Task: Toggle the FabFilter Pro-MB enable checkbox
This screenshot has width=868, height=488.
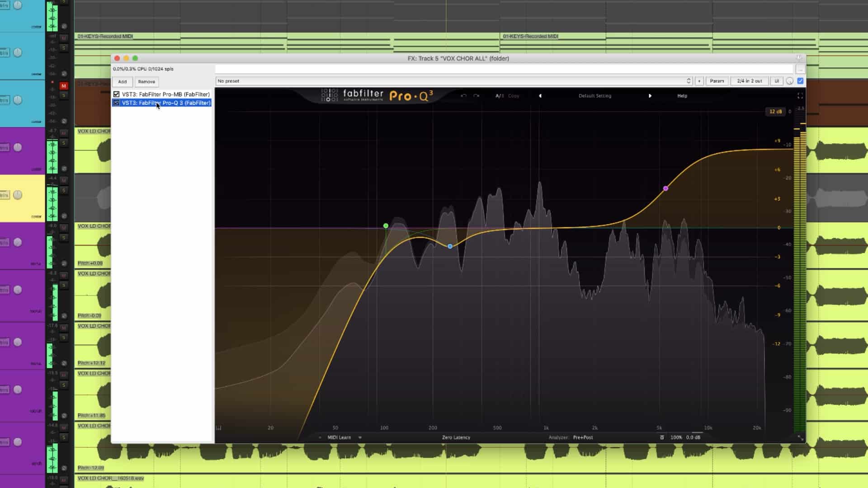Action: click(117, 94)
